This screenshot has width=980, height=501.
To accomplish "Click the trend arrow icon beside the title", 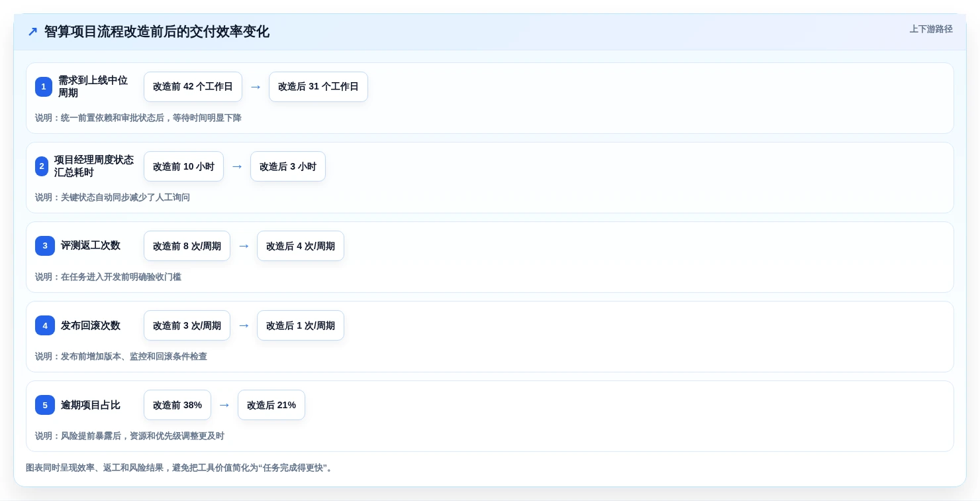I will pyautogui.click(x=32, y=32).
